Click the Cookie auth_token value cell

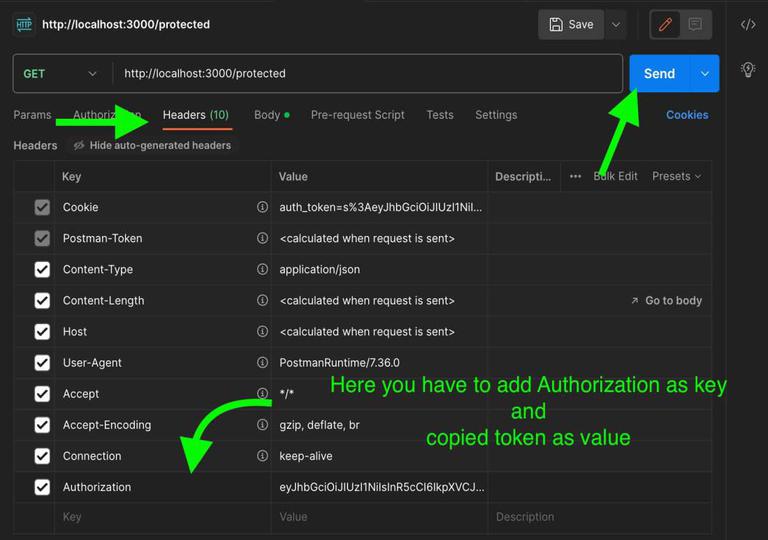coord(381,207)
